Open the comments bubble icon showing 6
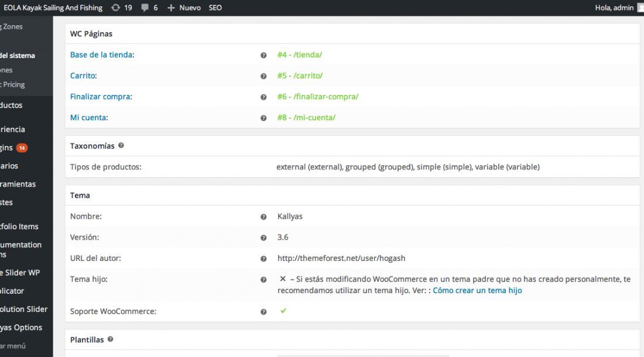This screenshot has width=644, height=357. (145, 8)
